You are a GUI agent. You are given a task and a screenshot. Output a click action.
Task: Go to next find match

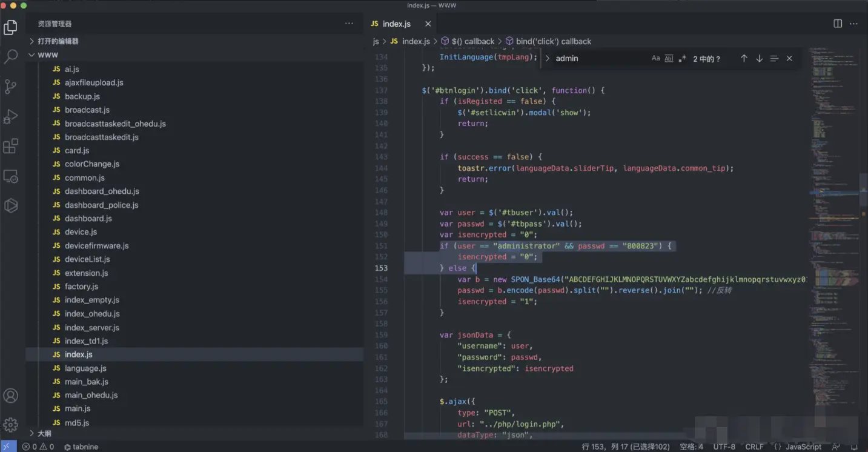[x=759, y=58]
